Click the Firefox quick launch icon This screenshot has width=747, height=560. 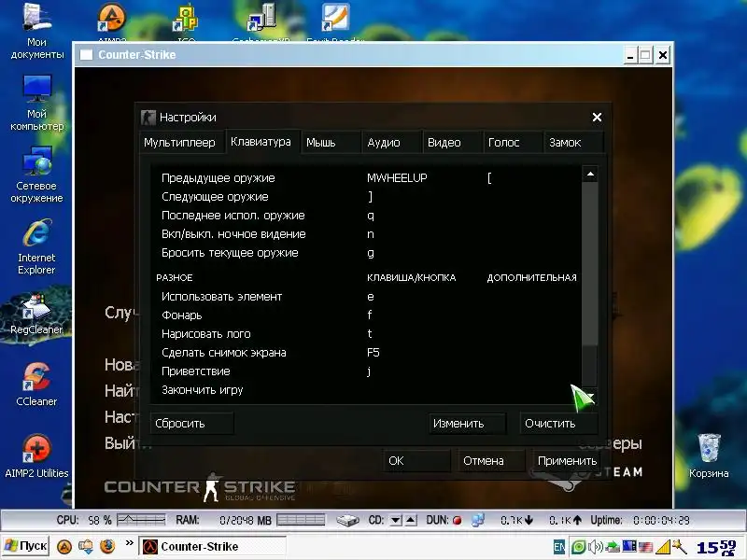pyautogui.click(x=107, y=546)
